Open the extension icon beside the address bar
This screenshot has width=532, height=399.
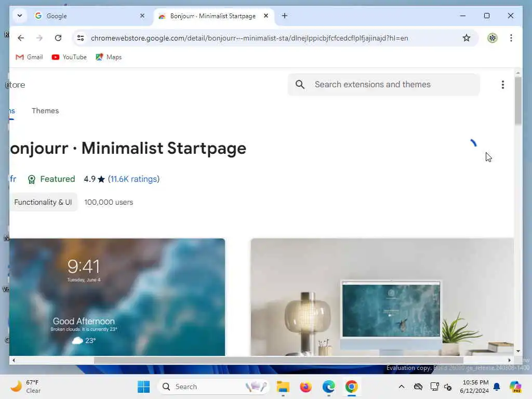pos(493,38)
